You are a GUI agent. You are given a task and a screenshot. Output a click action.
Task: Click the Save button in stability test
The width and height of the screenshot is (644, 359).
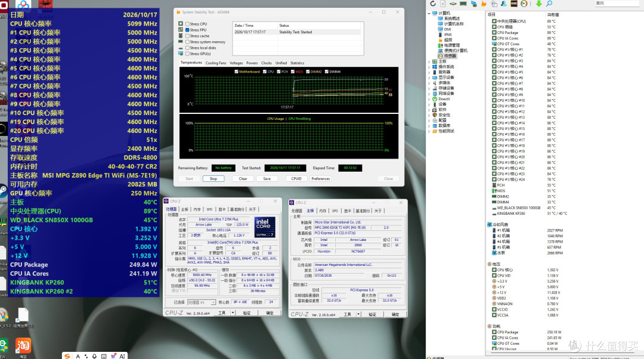point(267,179)
